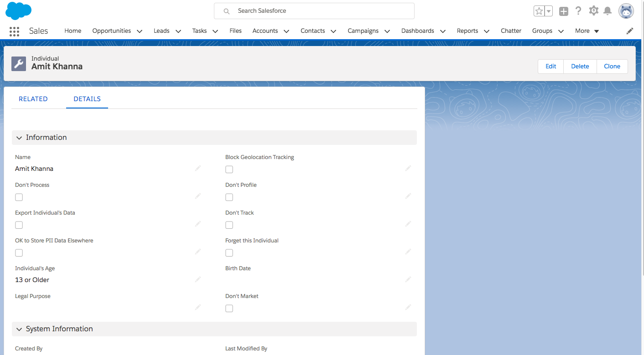The height and width of the screenshot is (355, 644).
Task: Edit Block Geolocation Tracking pencil icon
Action: pyautogui.click(x=408, y=169)
